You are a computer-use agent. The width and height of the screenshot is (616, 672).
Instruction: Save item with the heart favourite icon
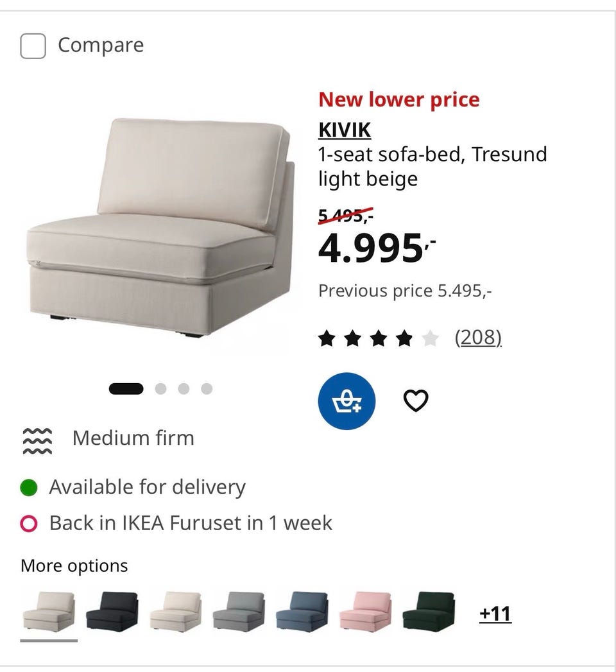pyautogui.click(x=416, y=401)
